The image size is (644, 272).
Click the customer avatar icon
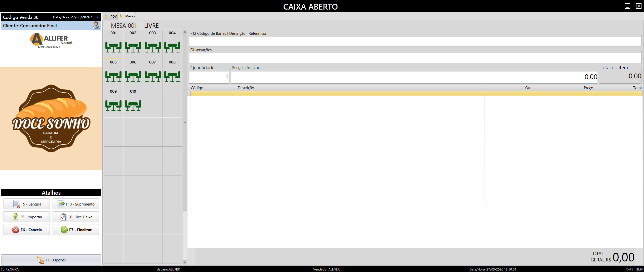[x=96, y=25]
